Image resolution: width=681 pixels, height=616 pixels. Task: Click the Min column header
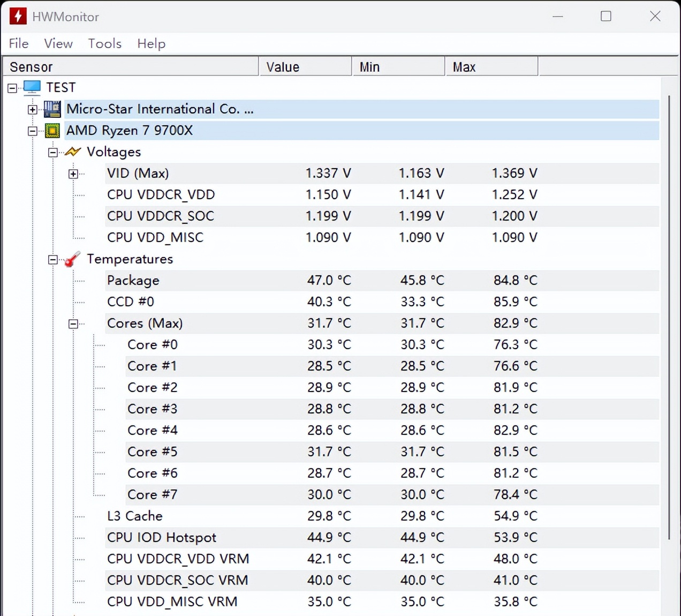399,66
